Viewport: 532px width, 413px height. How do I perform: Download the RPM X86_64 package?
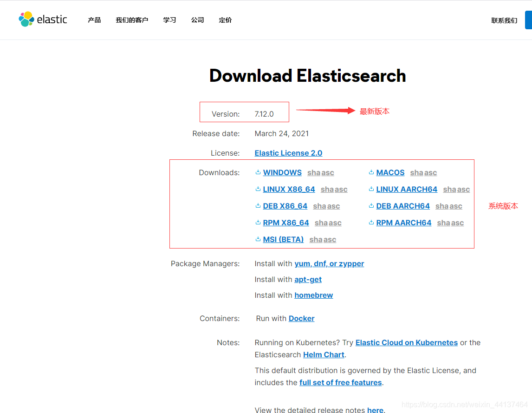286,223
